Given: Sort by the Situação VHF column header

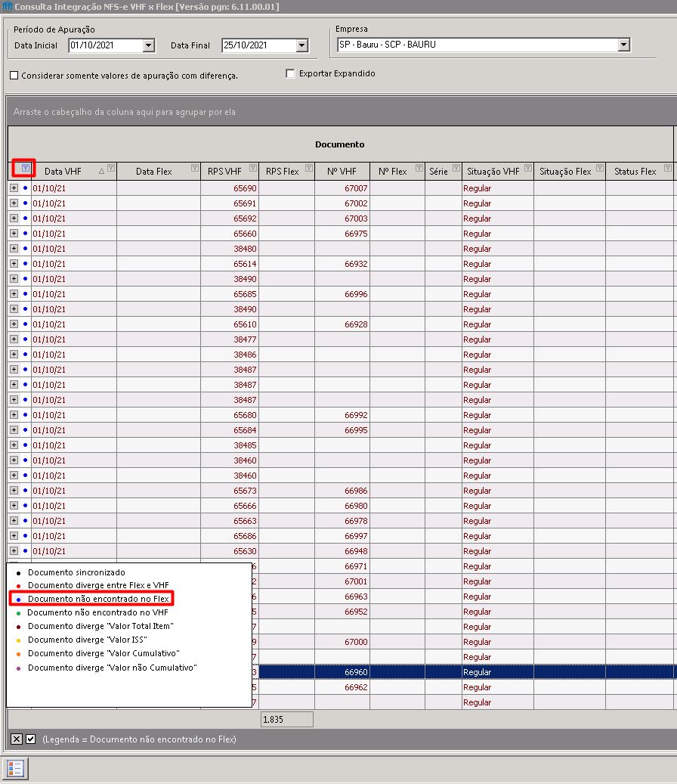Looking at the screenshot, I should coord(493,172).
